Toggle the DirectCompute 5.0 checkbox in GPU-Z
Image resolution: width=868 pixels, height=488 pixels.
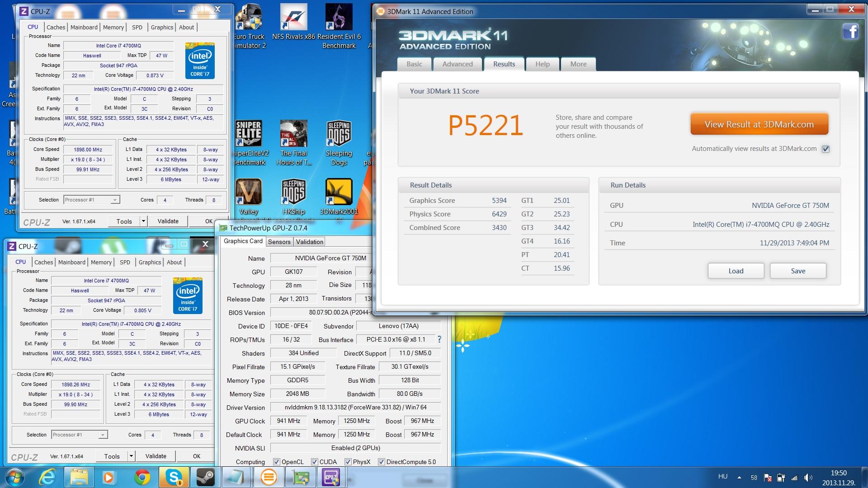(381, 462)
